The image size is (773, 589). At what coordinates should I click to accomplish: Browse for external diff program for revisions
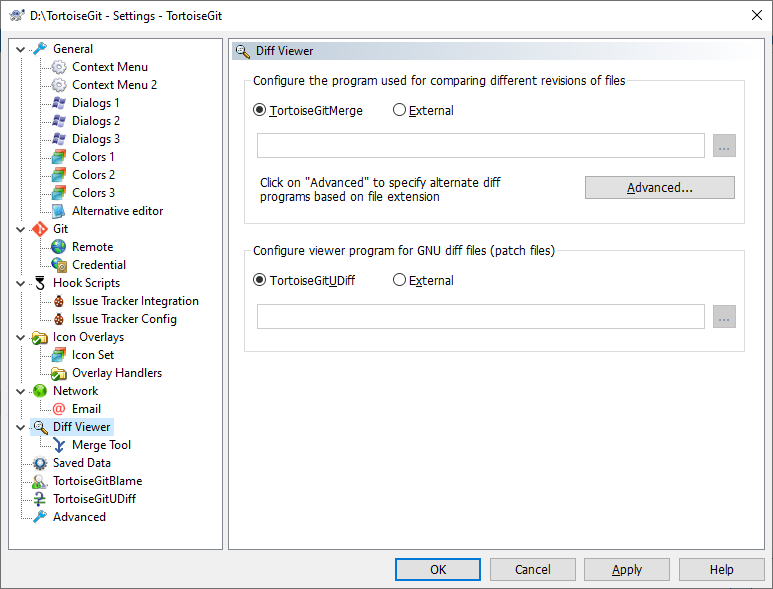pyautogui.click(x=724, y=145)
